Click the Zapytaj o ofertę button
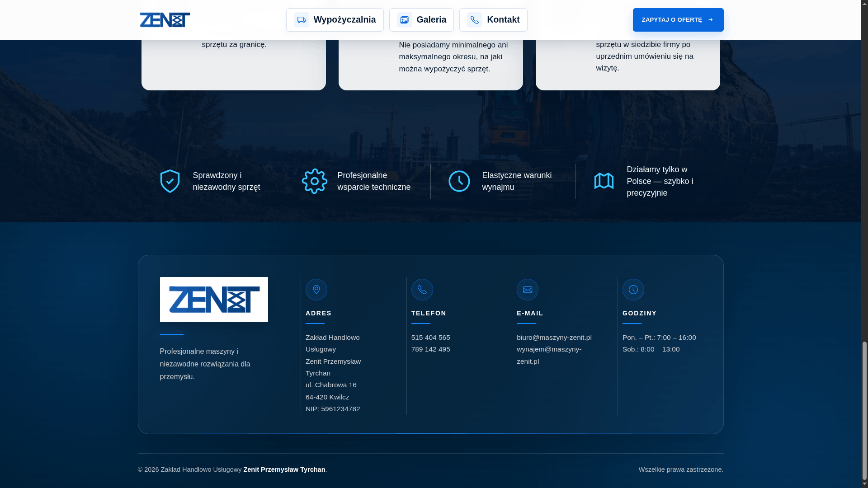Screen dimensions: 868x488 pyautogui.click(x=678, y=20)
